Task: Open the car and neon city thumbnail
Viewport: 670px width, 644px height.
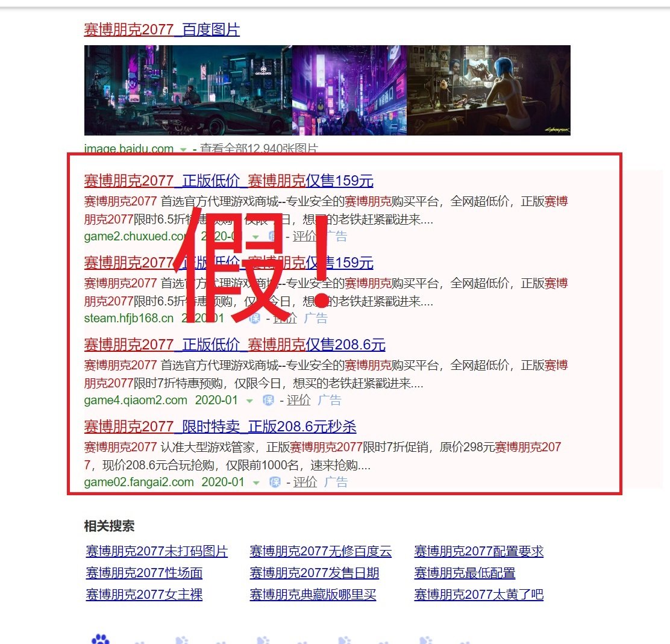Action: pyautogui.click(x=188, y=90)
